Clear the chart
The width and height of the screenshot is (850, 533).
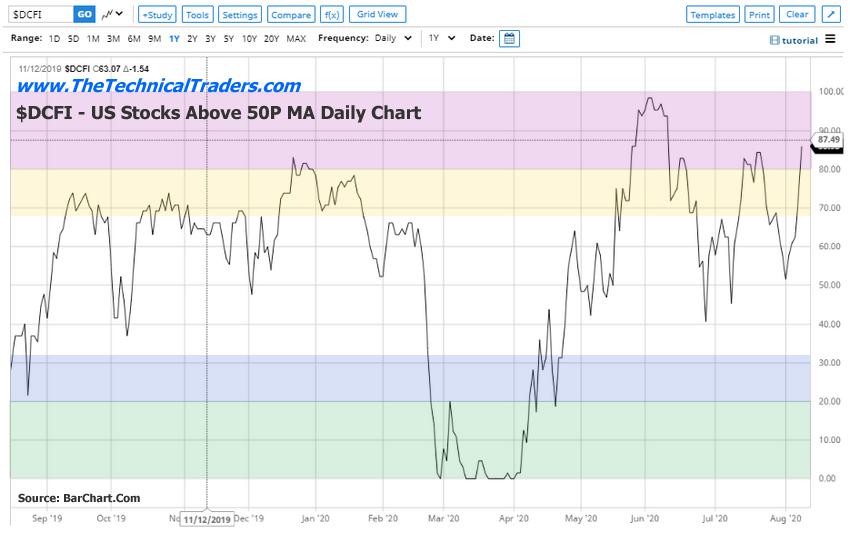coord(797,15)
